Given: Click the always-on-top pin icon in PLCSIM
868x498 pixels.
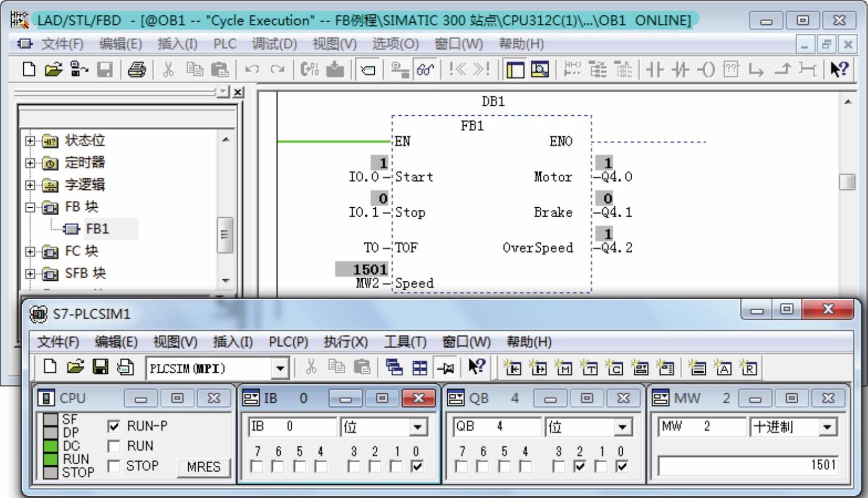Looking at the screenshot, I should (x=445, y=367).
